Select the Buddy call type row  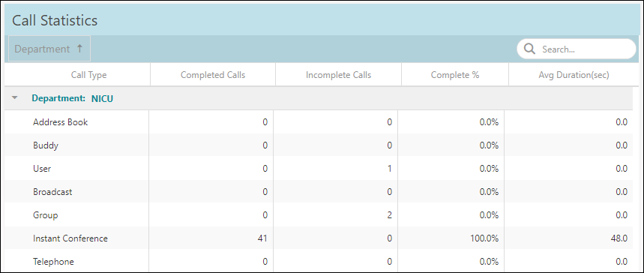(319, 145)
